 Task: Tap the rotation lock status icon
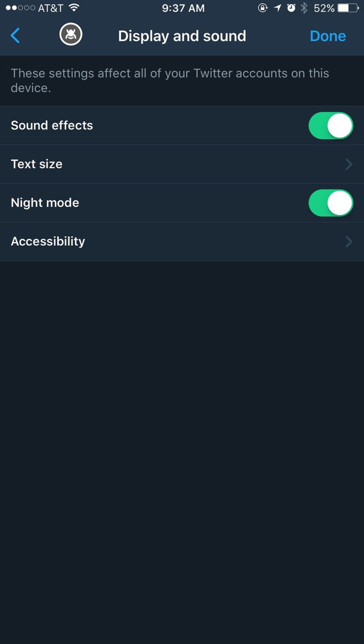(262, 8)
